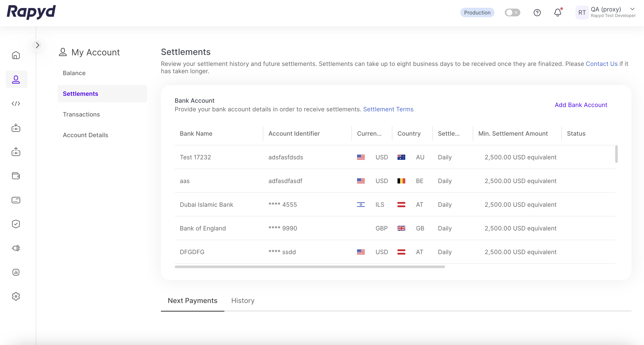Image resolution: width=644 pixels, height=345 pixels.
Task: Select the 'DFGDFG' bank name cell
Action: point(192,252)
